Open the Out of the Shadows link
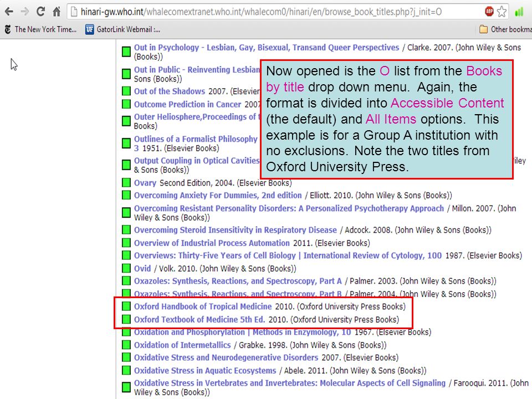The image size is (532, 399). [x=170, y=91]
